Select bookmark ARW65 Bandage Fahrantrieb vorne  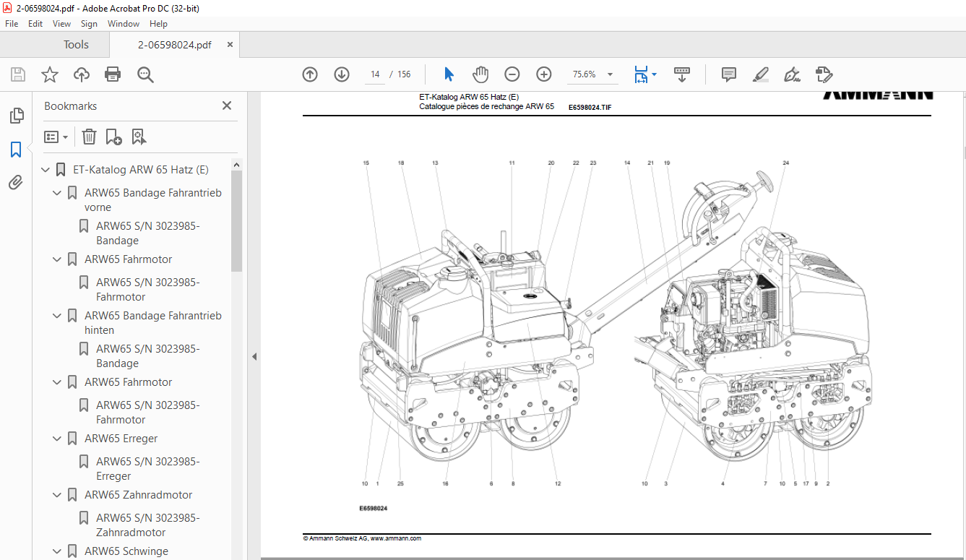(152, 200)
